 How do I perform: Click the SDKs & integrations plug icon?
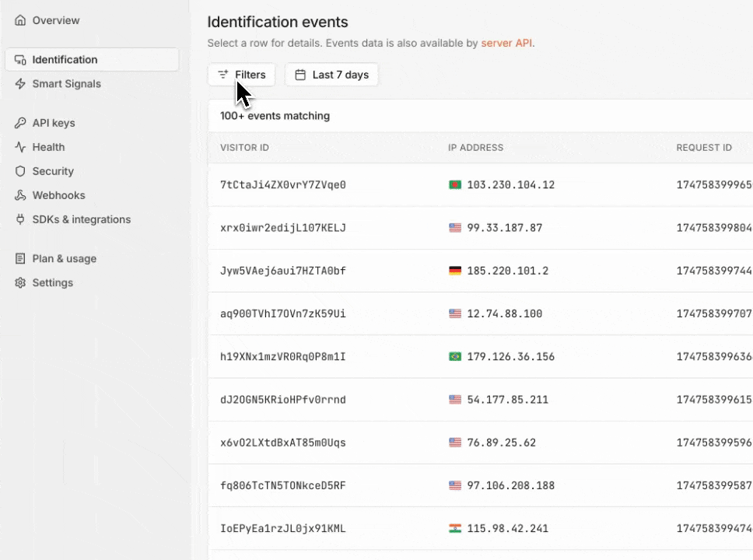pyautogui.click(x=20, y=219)
